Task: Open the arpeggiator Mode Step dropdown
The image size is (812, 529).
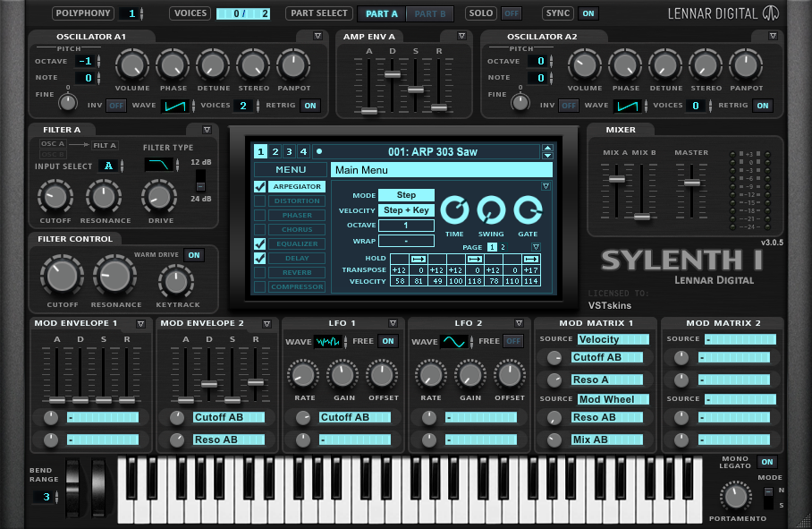Action: tap(407, 195)
